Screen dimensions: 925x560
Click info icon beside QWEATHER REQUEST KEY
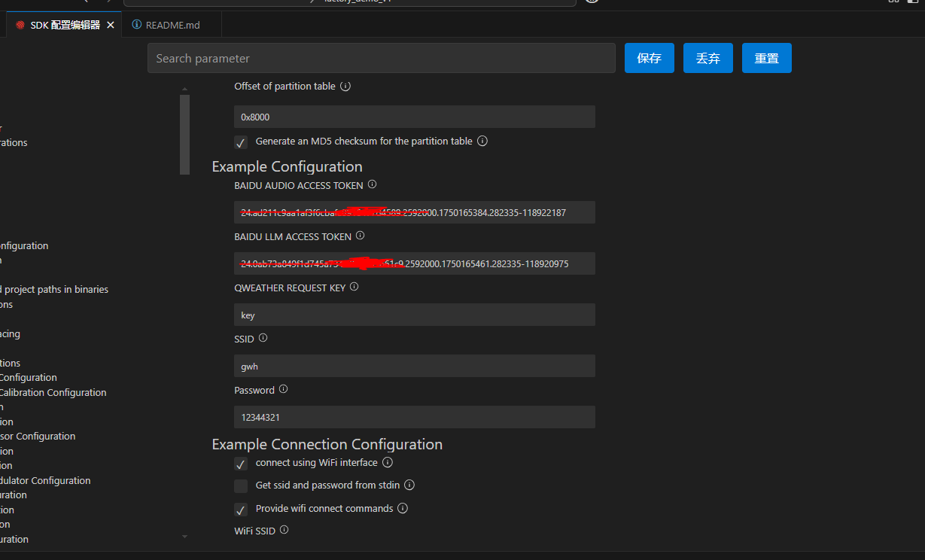[354, 287]
